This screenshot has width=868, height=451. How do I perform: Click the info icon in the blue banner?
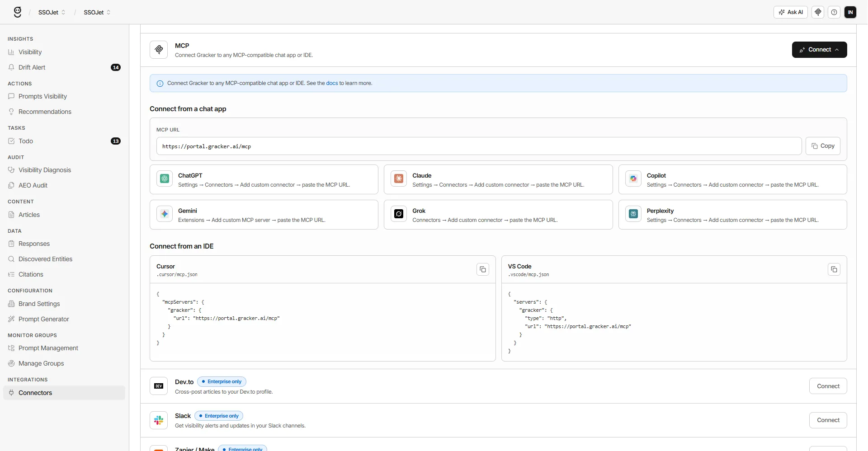click(160, 84)
